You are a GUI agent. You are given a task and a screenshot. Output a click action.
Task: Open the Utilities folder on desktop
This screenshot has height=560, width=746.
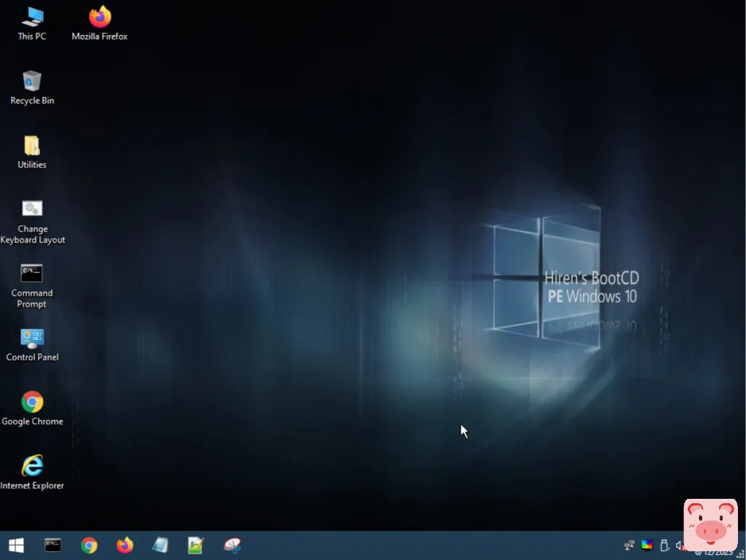tap(32, 152)
